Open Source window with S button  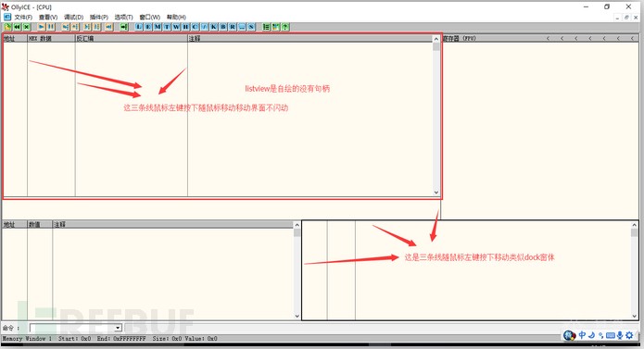[251, 27]
